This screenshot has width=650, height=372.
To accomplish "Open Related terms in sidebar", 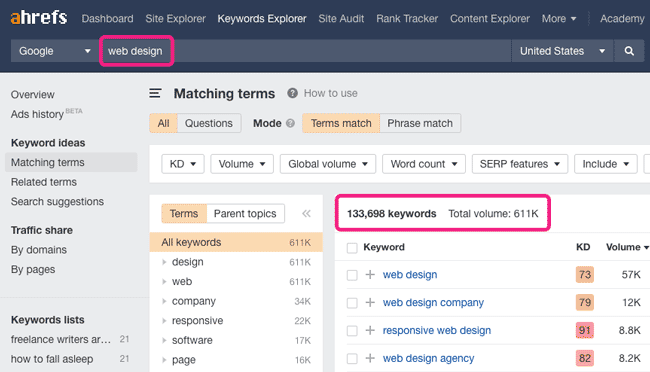I will point(44,182).
